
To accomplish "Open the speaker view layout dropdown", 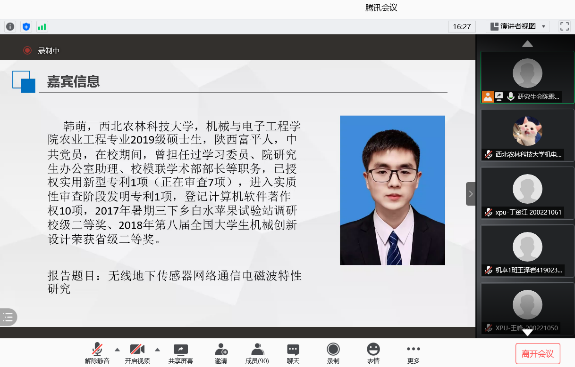I will click(518, 26).
